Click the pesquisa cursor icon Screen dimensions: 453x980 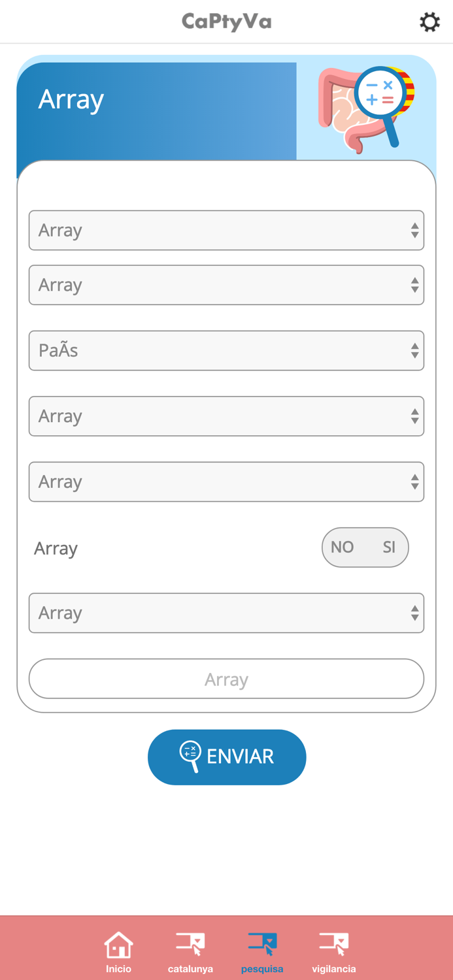pos(262,944)
